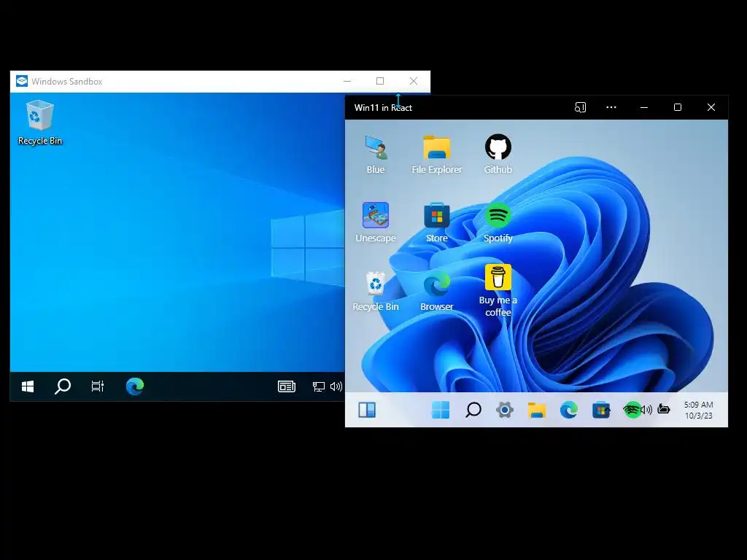Open Github desktop icon
This screenshot has height=560, width=747.
pos(498,155)
